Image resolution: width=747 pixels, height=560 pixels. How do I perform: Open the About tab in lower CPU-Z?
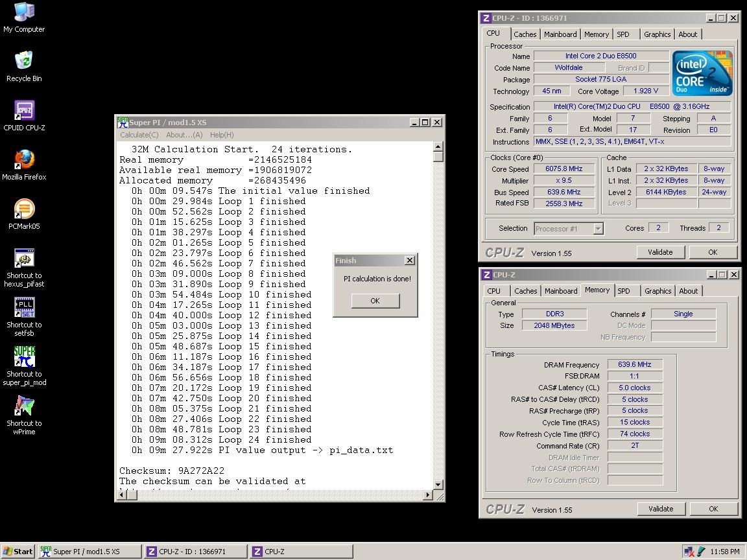tap(688, 291)
